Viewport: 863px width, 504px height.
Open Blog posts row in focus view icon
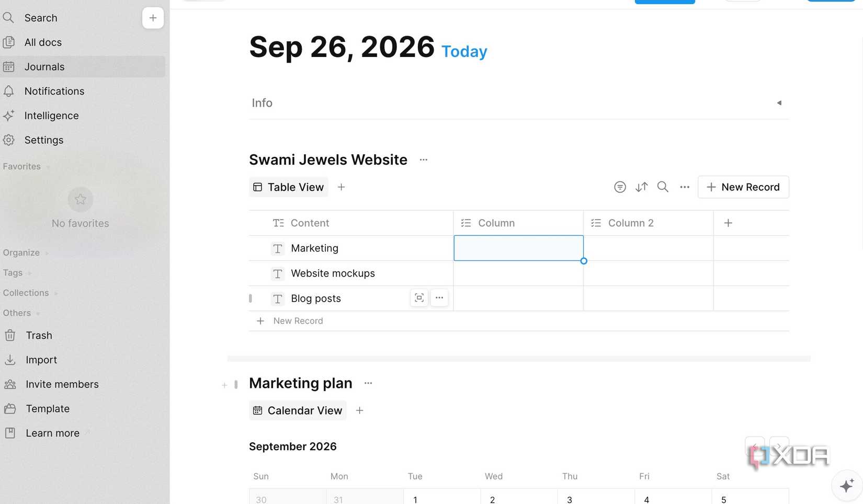tap(419, 298)
